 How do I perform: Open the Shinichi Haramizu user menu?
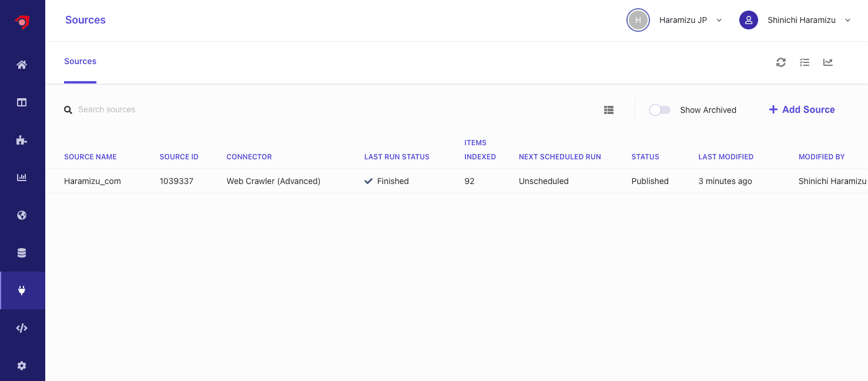point(796,20)
